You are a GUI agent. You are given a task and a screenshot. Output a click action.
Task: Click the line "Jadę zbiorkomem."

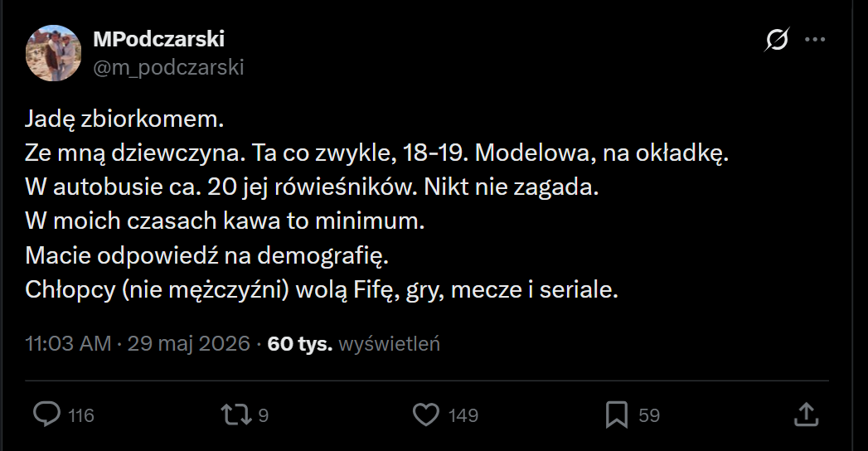pos(124,119)
